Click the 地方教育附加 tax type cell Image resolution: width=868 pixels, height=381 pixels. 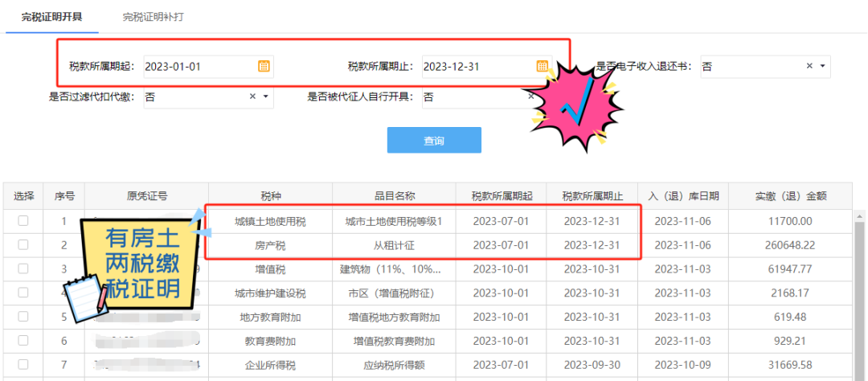click(270, 317)
